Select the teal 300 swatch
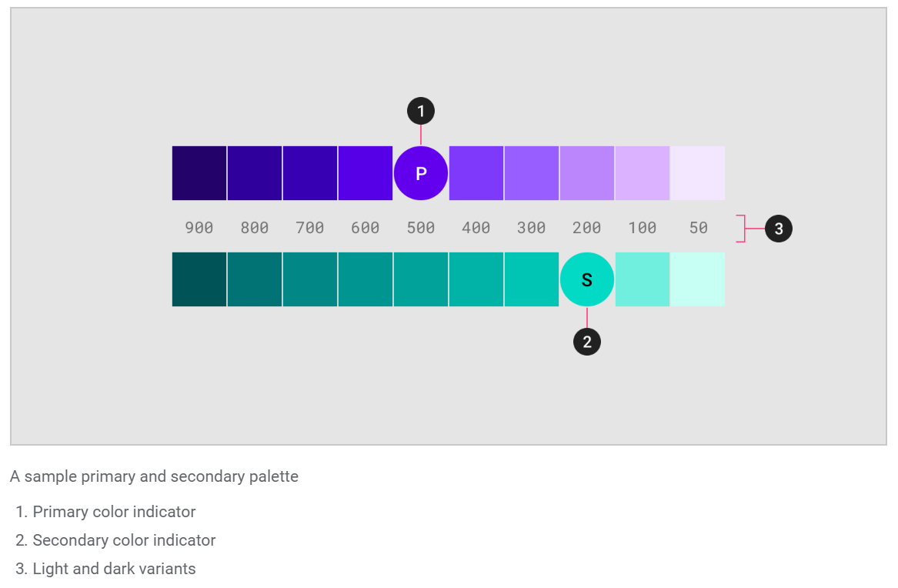This screenshot has height=588, width=898. [532, 279]
